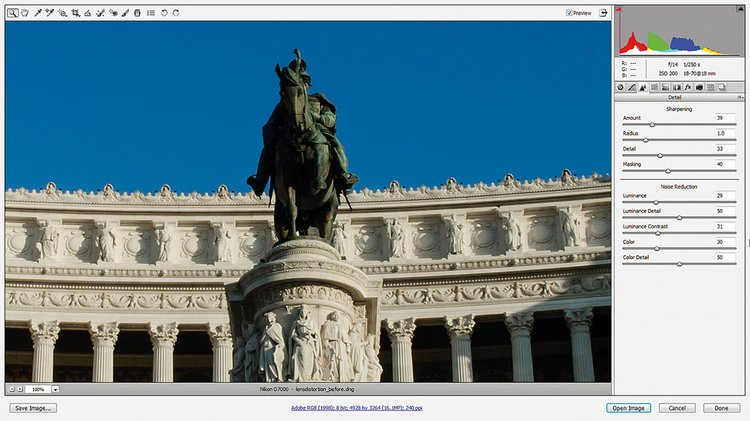The height and width of the screenshot is (421, 750).
Task: Select the Adjustment Brush tool
Action: coord(125,13)
